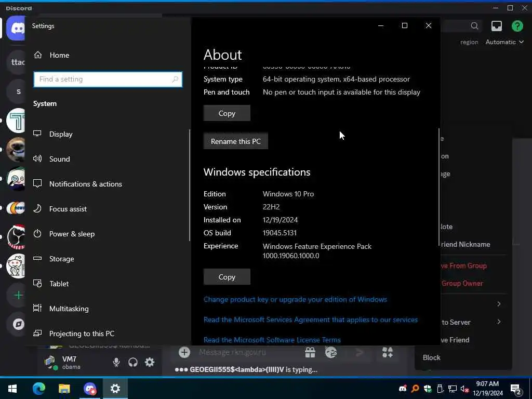532x399 pixels.
Task: Click Settings gear taskbar button
Action: (115, 389)
